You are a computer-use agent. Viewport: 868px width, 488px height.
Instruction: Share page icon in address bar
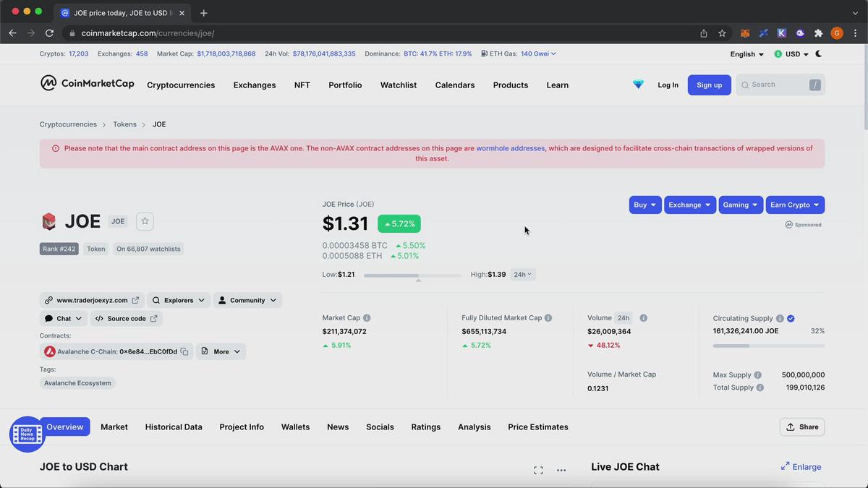pos(704,33)
